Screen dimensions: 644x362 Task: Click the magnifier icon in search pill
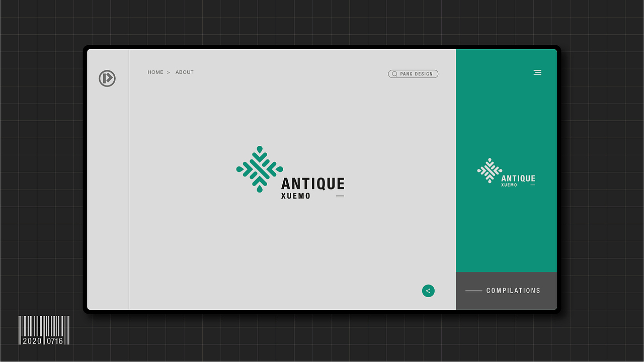(x=395, y=74)
